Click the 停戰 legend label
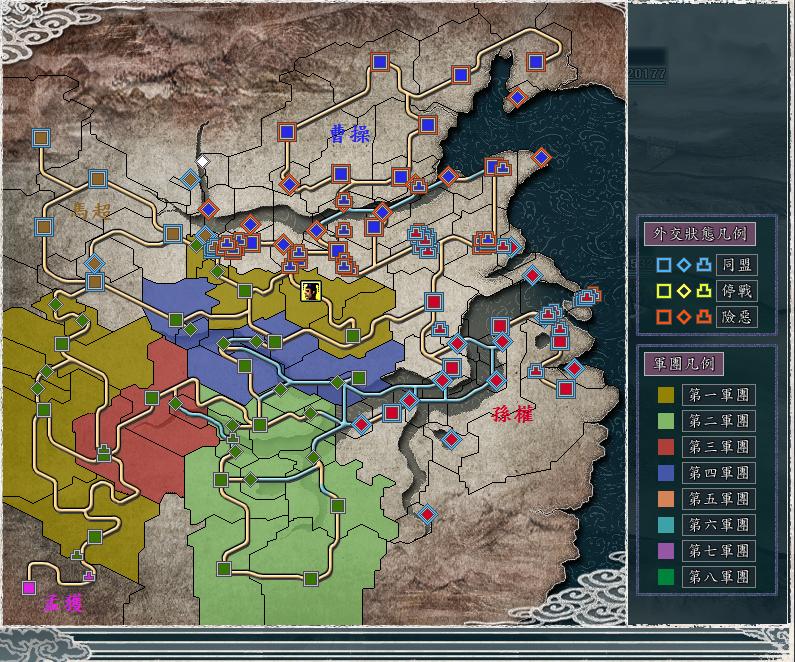Screen dimensions: 795x662 [x=737, y=291]
